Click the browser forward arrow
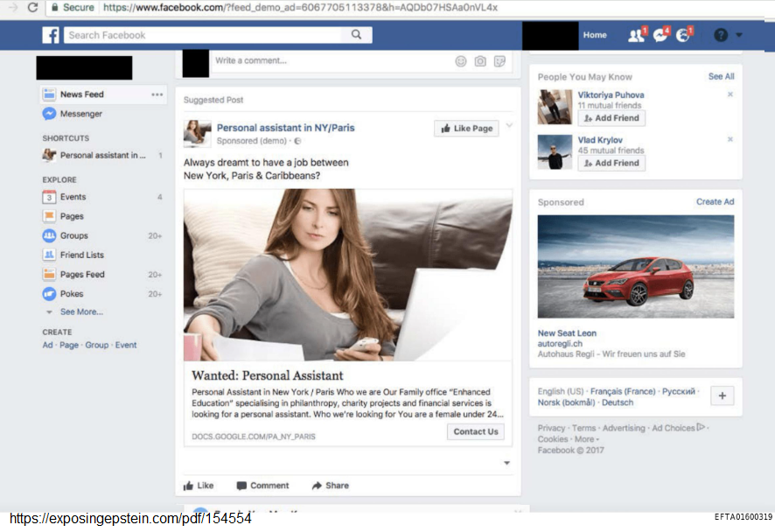Viewport: 775px width, 532px height. click(x=13, y=7)
